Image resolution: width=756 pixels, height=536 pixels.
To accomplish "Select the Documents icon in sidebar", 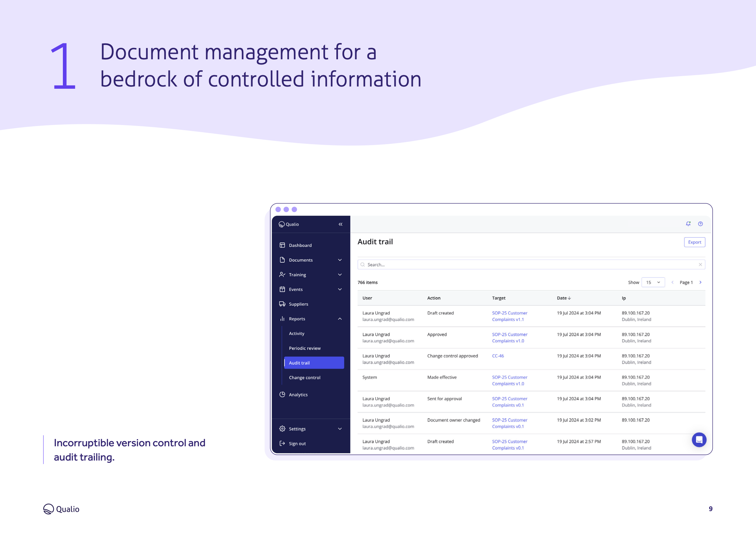I will [x=282, y=260].
